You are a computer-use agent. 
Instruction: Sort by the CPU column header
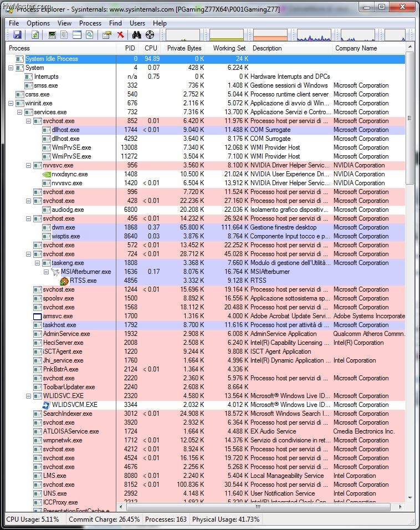pyautogui.click(x=151, y=48)
